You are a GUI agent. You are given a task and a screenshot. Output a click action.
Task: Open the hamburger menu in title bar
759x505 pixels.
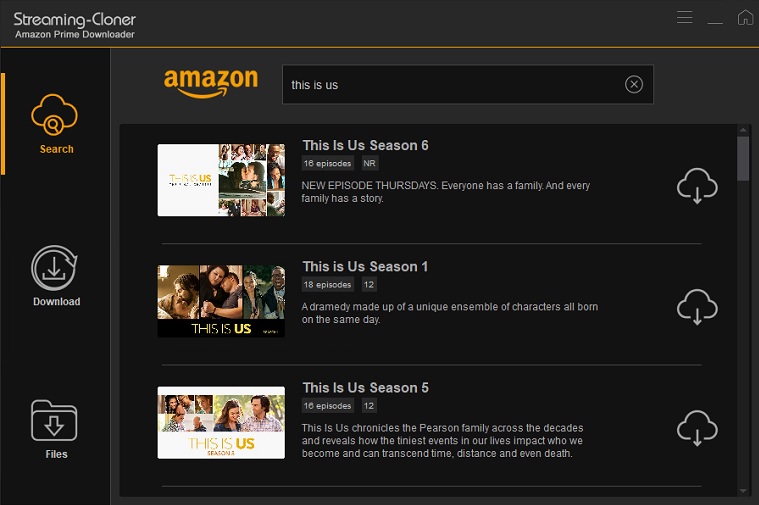coord(684,17)
